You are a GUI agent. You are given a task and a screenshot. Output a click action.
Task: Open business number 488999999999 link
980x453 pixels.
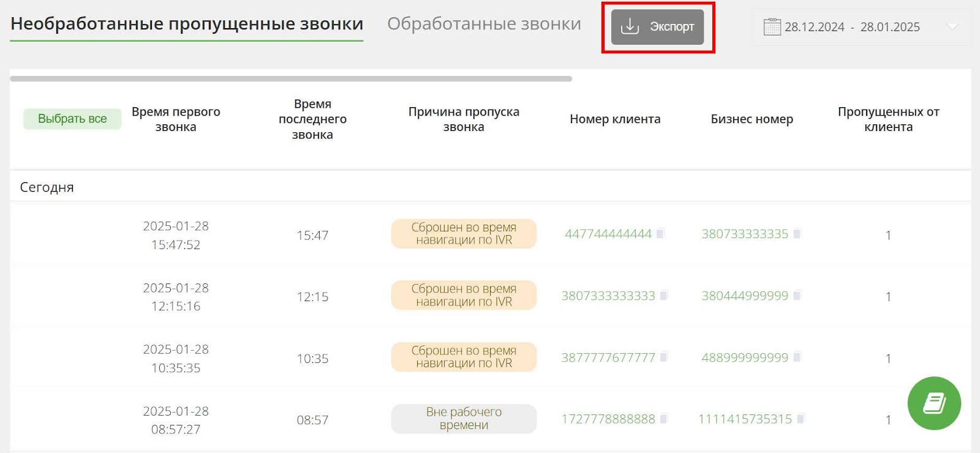(745, 358)
